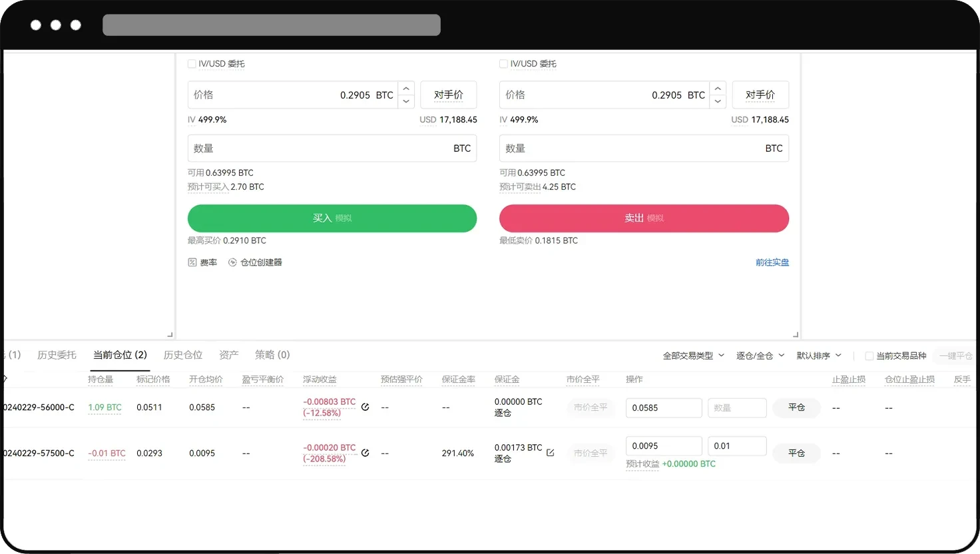Viewport: 980px width, 554px height.
Task: Click 对手价 button on sell side
Action: pyautogui.click(x=760, y=95)
